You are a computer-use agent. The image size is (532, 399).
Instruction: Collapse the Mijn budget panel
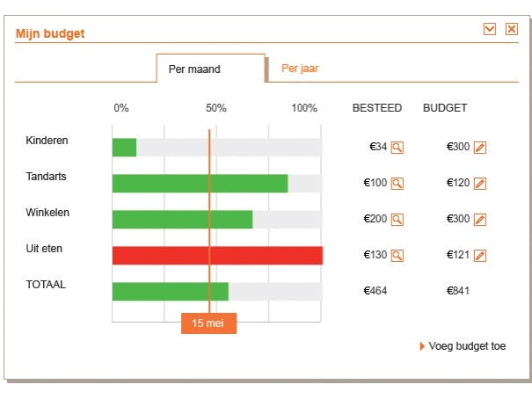pos(490,30)
